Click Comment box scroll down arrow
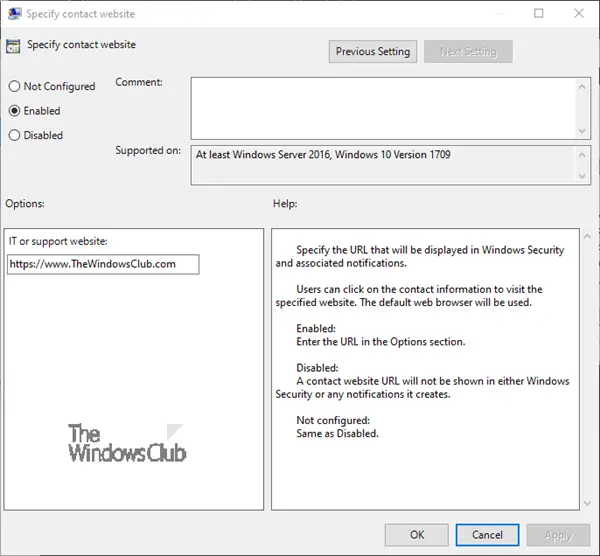Viewport: 600px width, 556px height. [582, 131]
